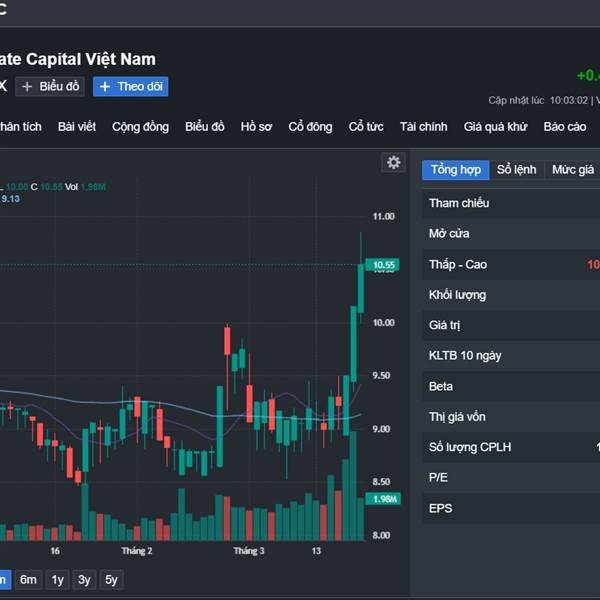Open the Biểu đồ chart button
Screen dimensions: 600x600
52,87
